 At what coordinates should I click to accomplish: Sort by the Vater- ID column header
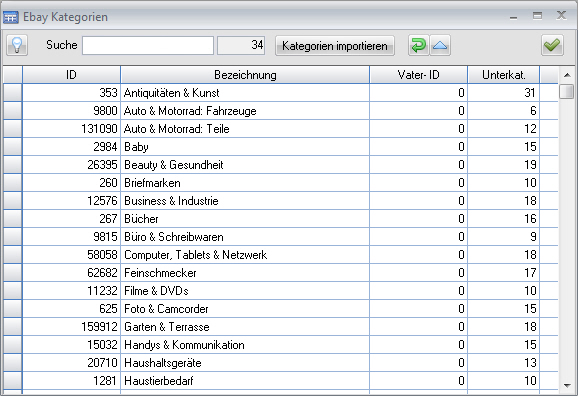coord(418,75)
